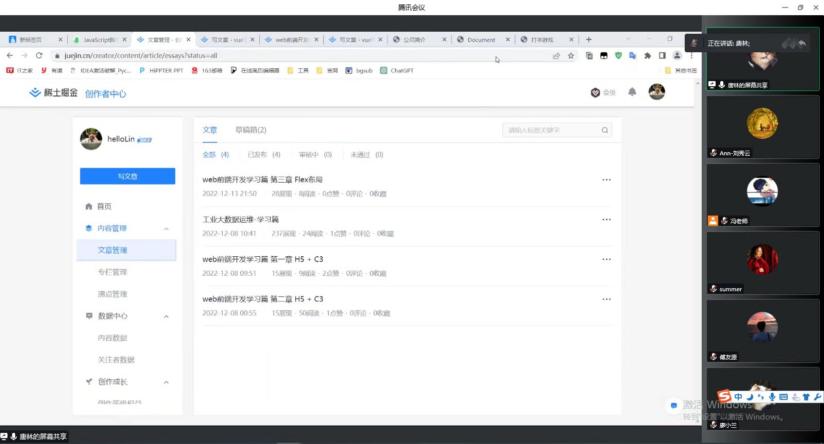Screen dimensions: 824x444
Task: Click the search magnifier icon in article search box
Action: click(605, 130)
